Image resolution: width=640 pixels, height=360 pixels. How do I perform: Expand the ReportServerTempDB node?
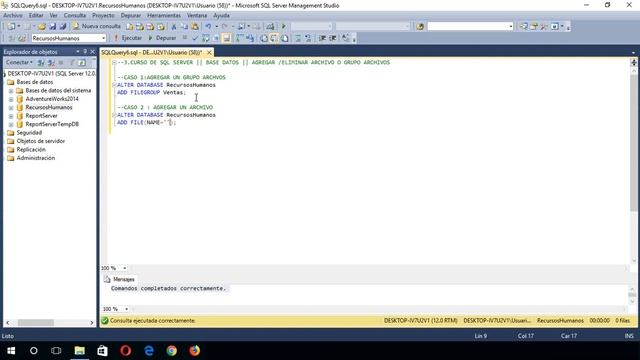11,124
